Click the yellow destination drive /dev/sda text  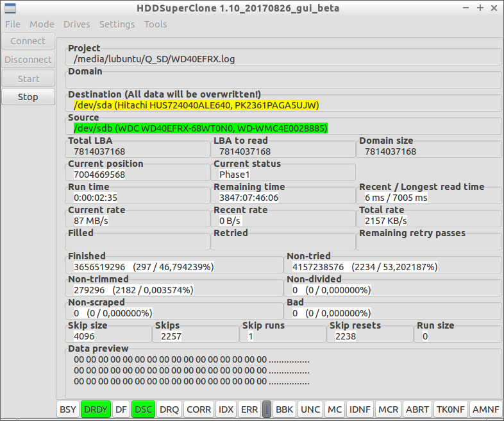[x=196, y=105]
